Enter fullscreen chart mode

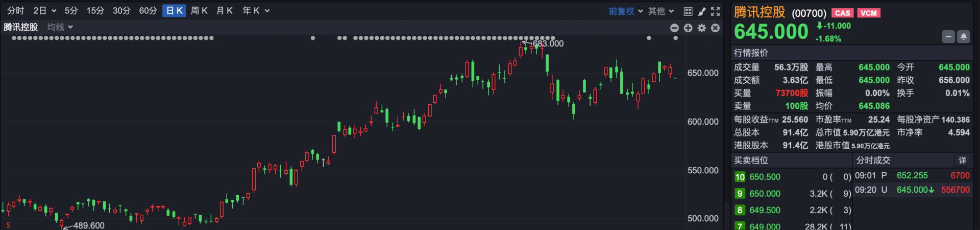pyautogui.click(x=716, y=11)
